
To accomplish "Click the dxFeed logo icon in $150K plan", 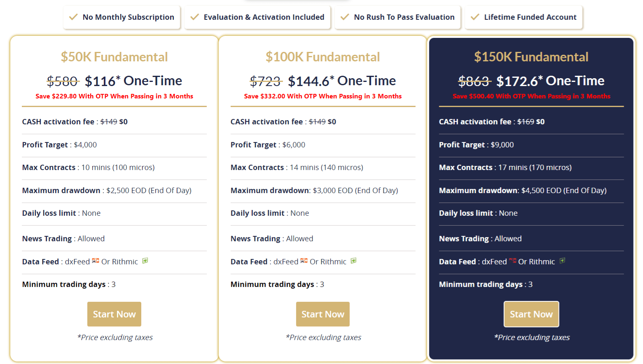I will 513,261.
